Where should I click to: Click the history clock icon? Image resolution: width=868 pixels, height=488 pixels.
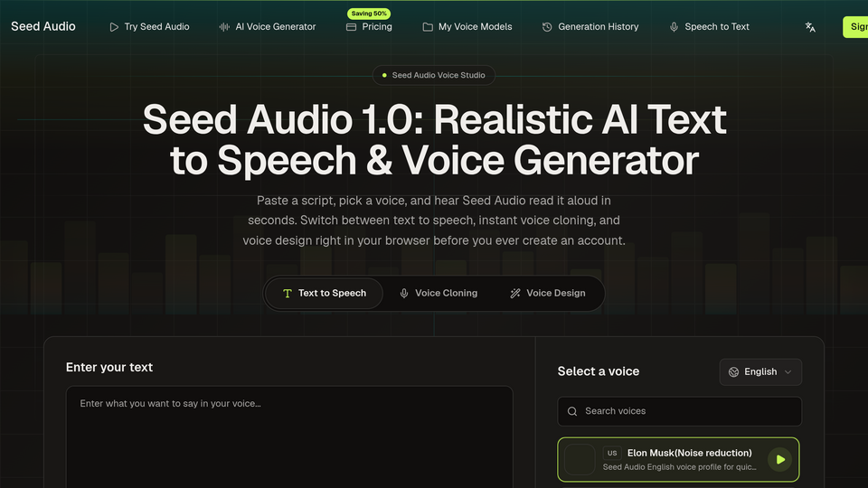pyautogui.click(x=547, y=27)
